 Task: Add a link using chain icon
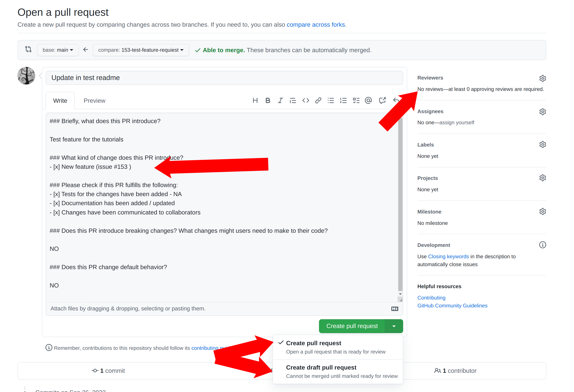[x=318, y=101]
